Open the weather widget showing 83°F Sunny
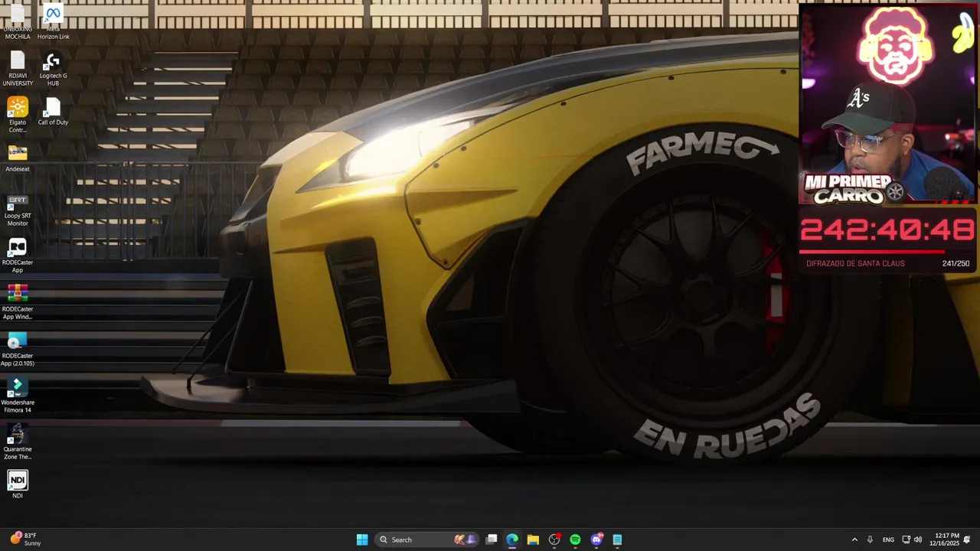This screenshot has width=980, height=551. coord(25,540)
